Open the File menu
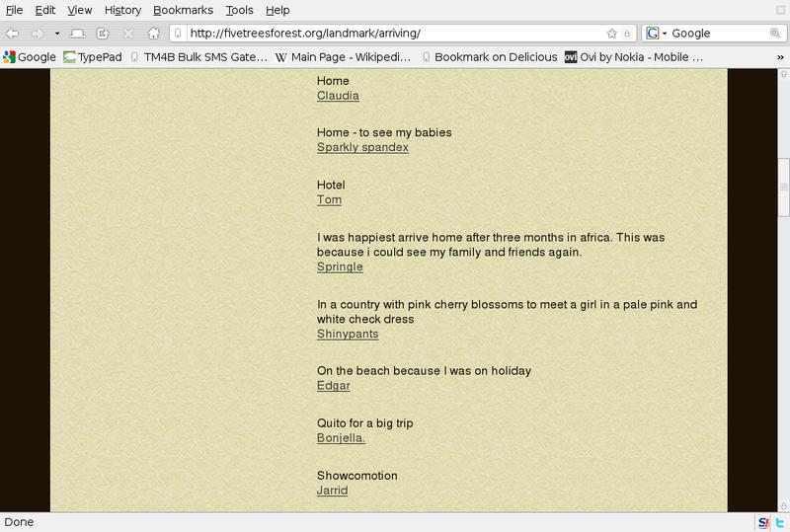 pyautogui.click(x=14, y=10)
